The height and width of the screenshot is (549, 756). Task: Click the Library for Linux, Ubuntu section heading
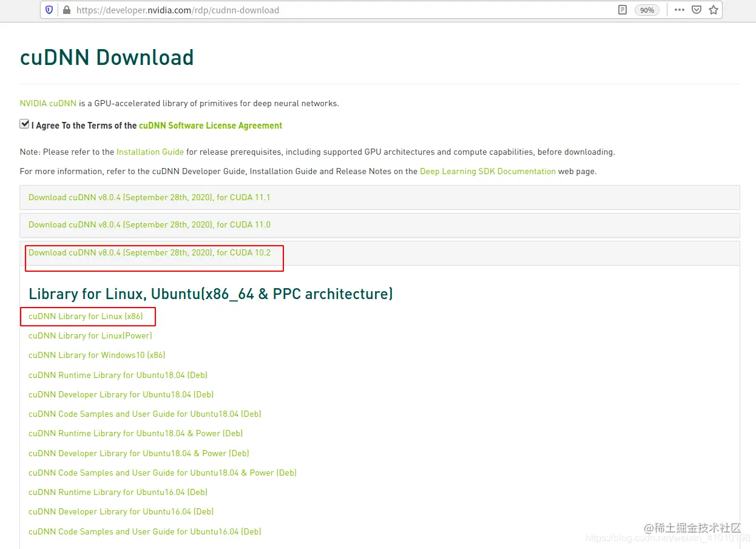[x=211, y=294]
